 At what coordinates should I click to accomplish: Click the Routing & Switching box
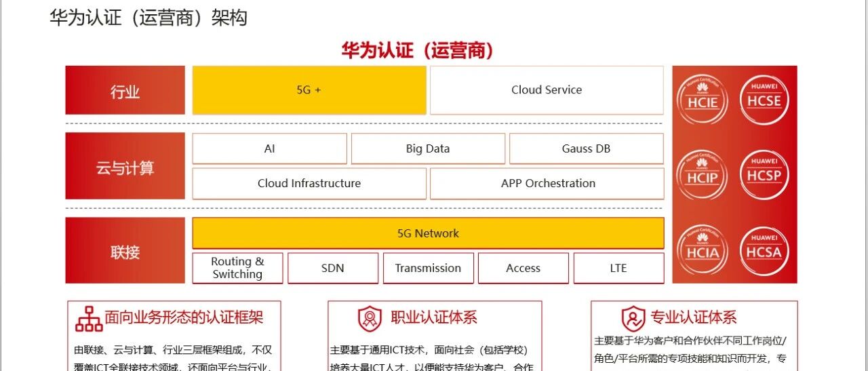[x=237, y=268]
